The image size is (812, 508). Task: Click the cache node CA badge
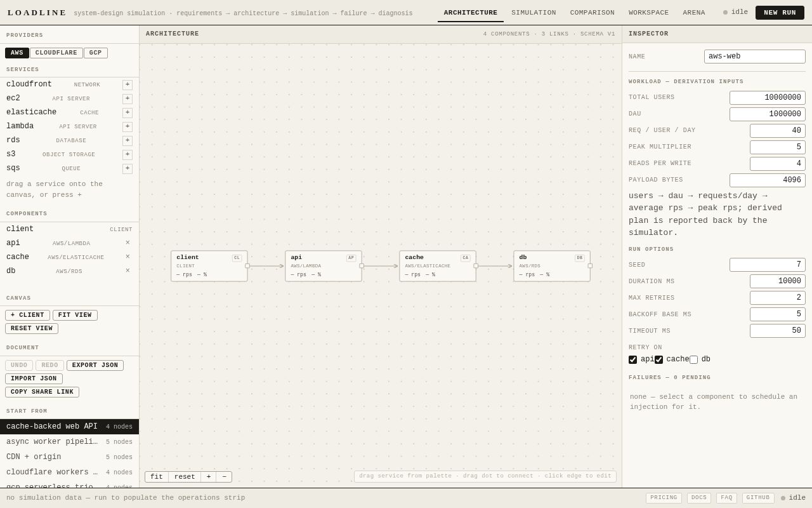(x=466, y=258)
